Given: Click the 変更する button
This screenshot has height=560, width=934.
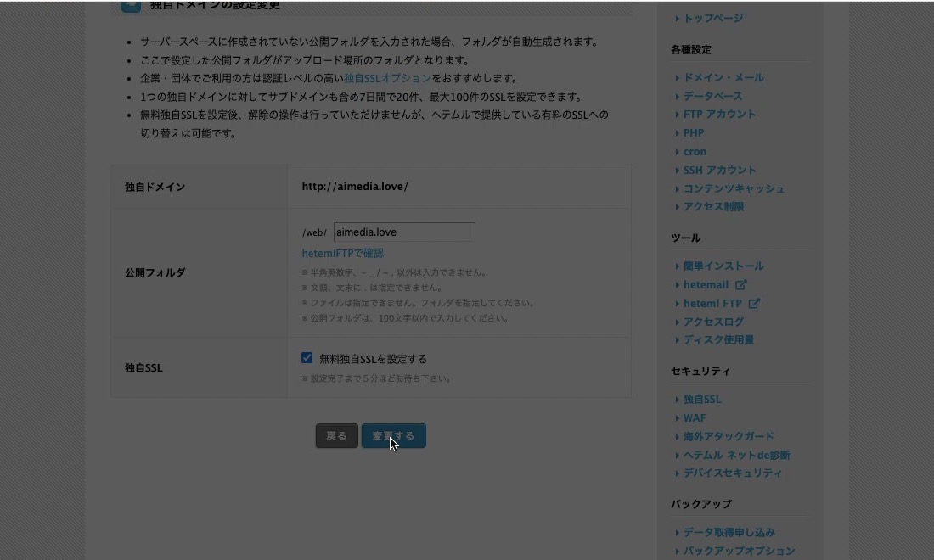Looking at the screenshot, I should 393,435.
